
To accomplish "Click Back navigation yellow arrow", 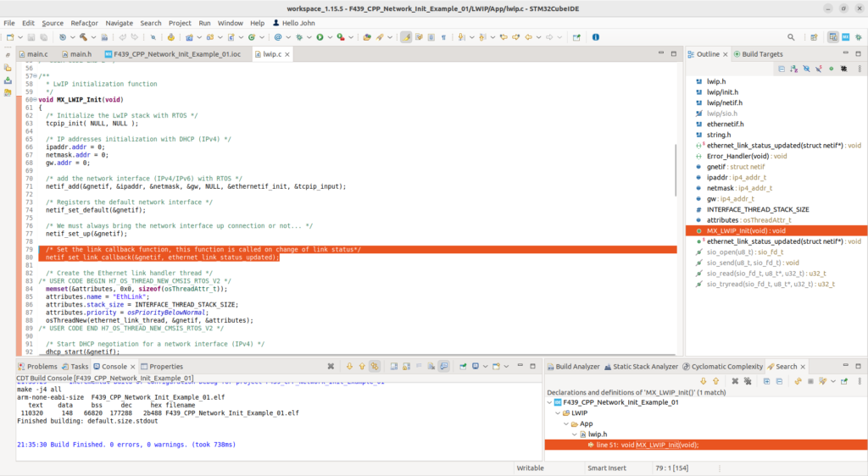I will pyautogui.click(x=529, y=37).
